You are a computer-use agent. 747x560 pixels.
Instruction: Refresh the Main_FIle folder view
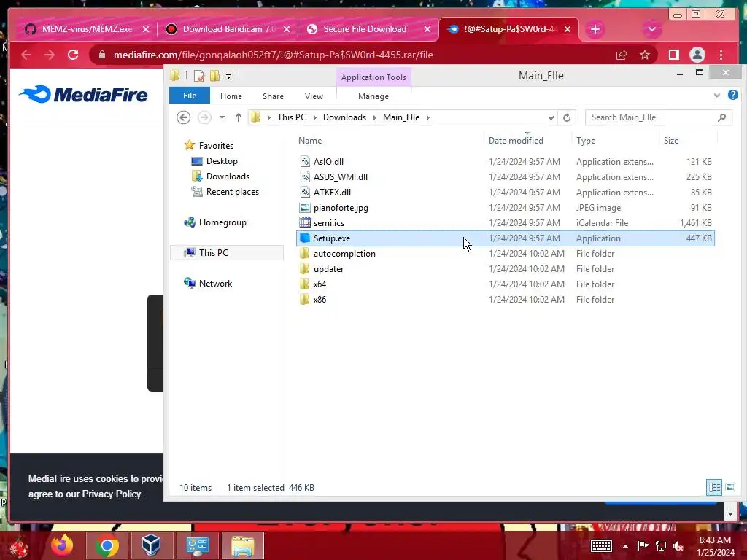[x=566, y=117]
